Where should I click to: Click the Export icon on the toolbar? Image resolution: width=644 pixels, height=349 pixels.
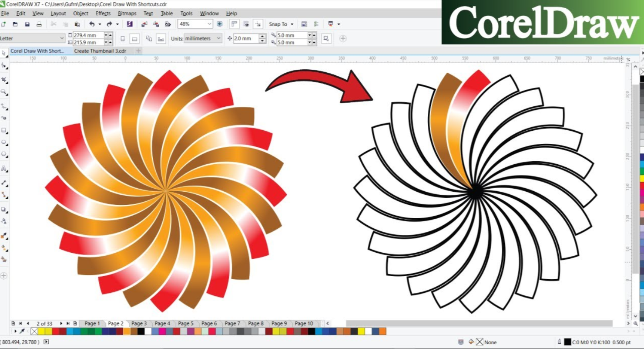tap(156, 24)
